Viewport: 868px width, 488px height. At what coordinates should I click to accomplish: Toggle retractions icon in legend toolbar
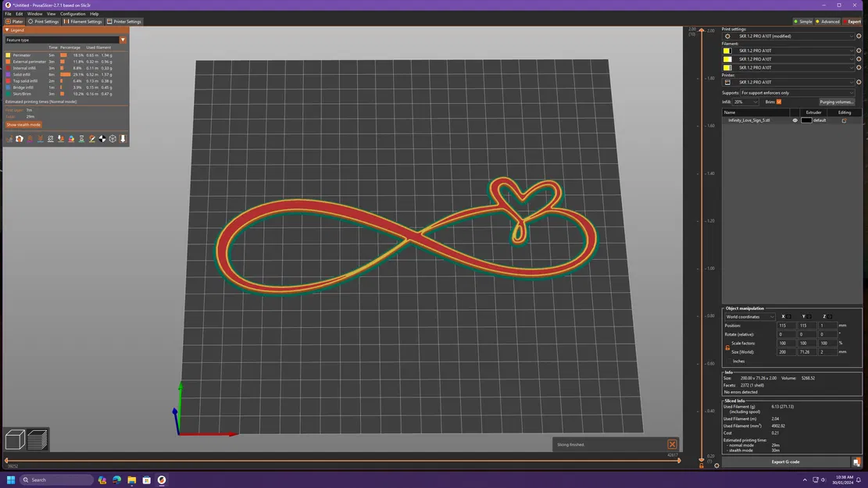click(30, 139)
